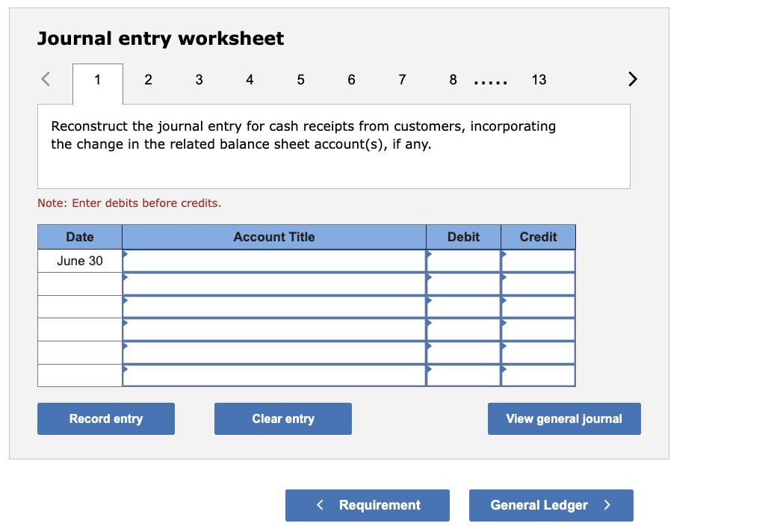This screenshot has height=532, width=780.
Task: Click the June 30 date cell
Action: coord(80,261)
